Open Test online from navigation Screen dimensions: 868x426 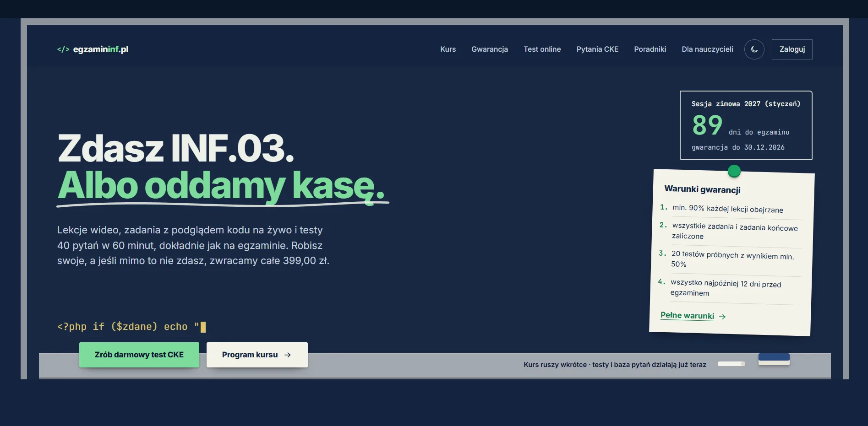[542, 49]
